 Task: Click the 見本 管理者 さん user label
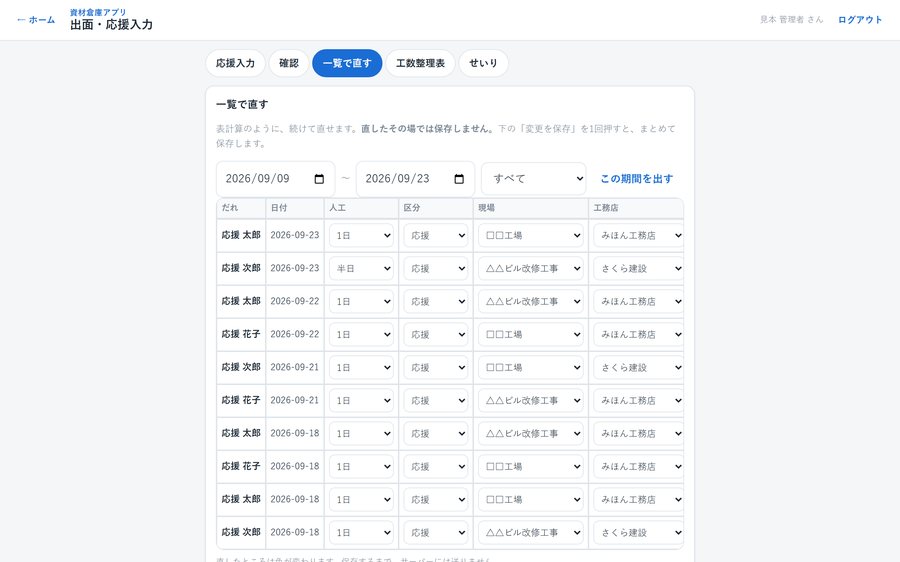[792, 20]
